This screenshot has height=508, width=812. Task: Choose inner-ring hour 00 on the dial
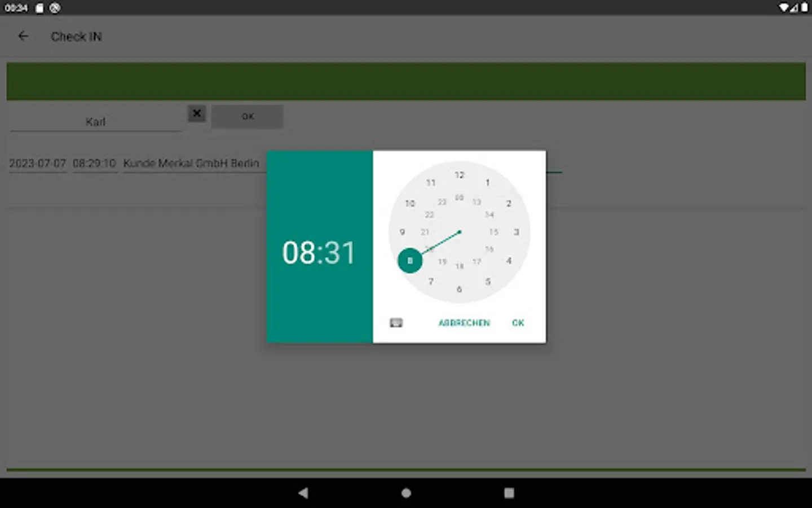(460, 198)
